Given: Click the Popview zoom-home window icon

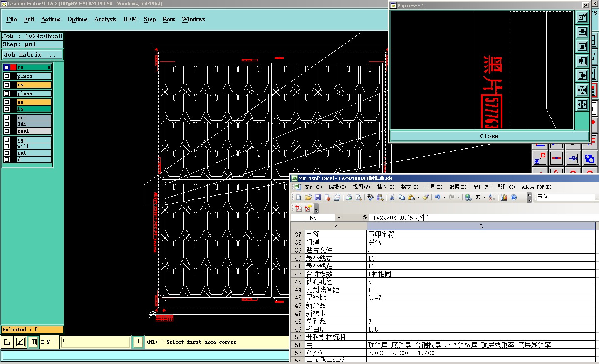Looking at the screenshot, I should coord(582,17).
